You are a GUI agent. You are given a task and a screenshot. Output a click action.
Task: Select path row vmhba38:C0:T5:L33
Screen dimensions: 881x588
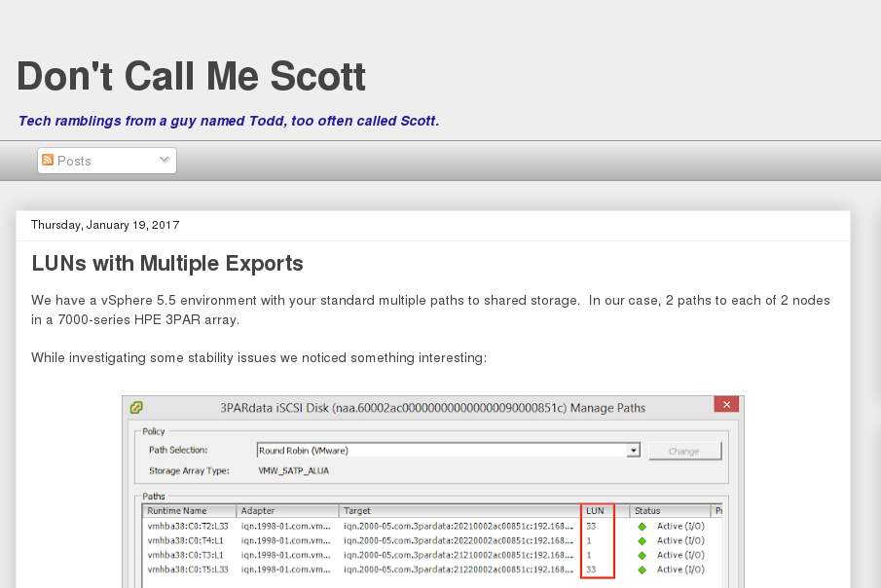pos(432,570)
